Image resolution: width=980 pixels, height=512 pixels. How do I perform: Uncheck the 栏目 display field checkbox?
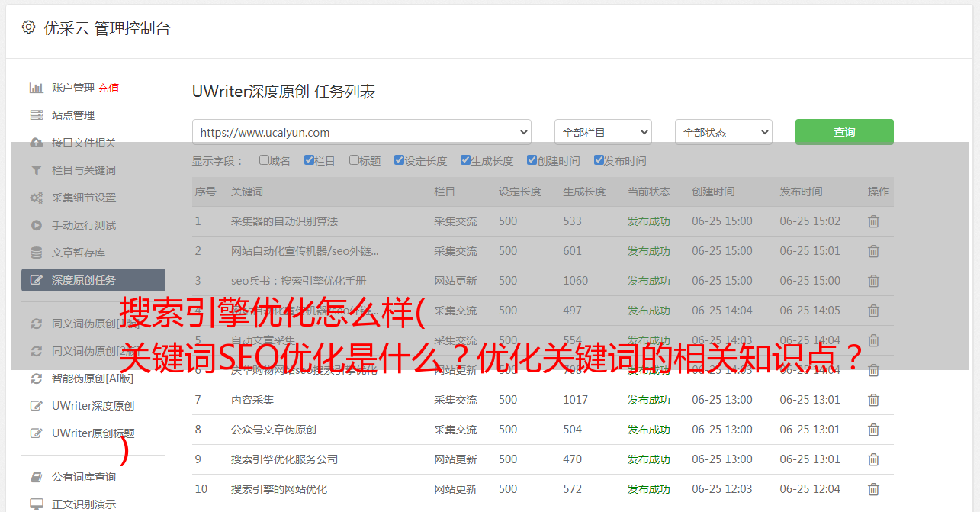point(309,160)
